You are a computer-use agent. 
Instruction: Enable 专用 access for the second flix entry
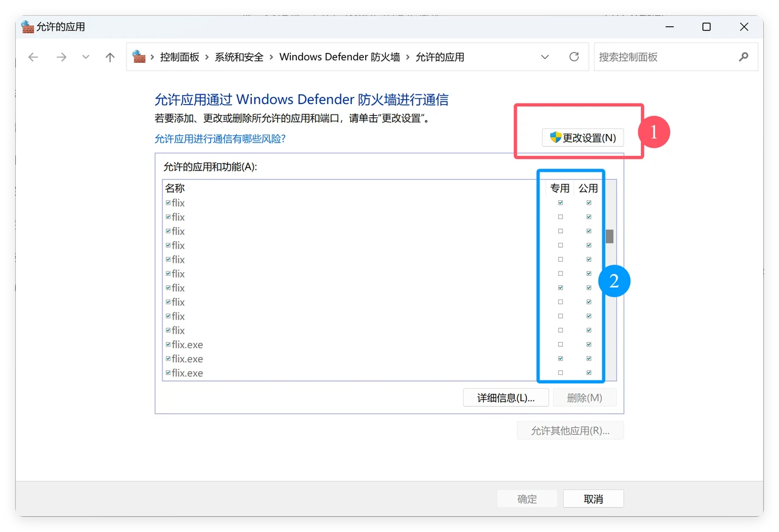click(x=559, y=216)
